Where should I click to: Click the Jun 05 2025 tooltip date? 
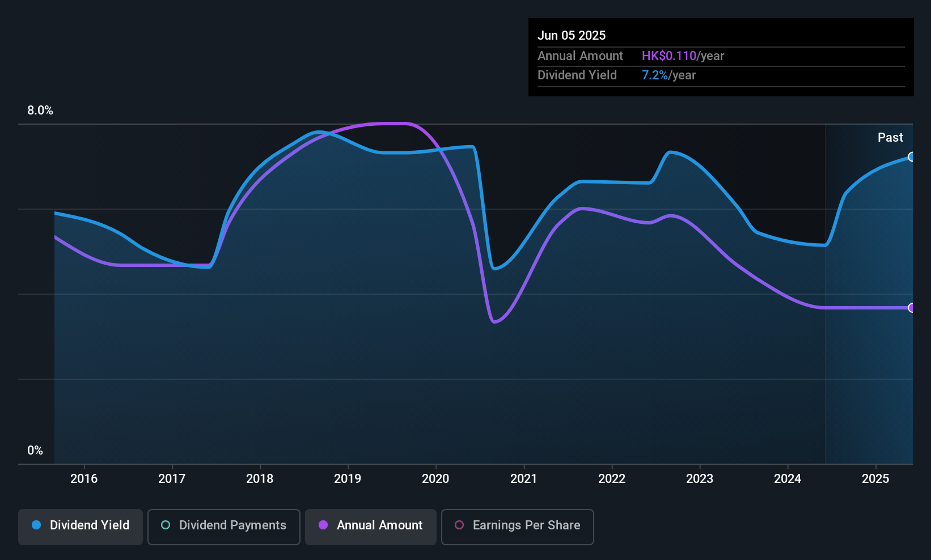pyautogui.click(x=572, y=35)
